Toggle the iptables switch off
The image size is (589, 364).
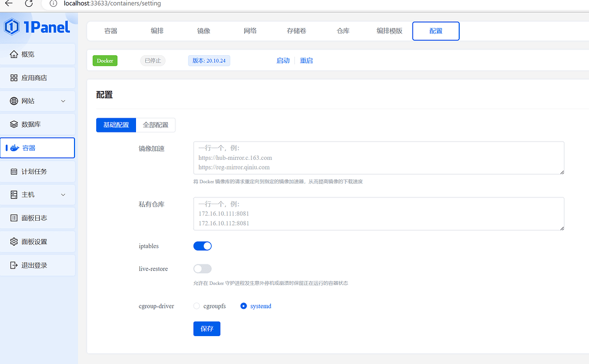click(203, 246)
